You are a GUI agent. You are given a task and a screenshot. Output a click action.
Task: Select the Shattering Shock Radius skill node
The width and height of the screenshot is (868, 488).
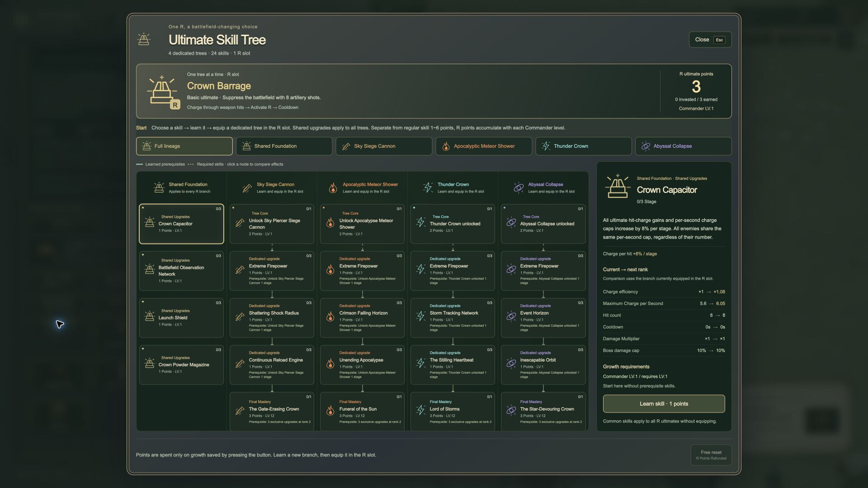(272, 318)
